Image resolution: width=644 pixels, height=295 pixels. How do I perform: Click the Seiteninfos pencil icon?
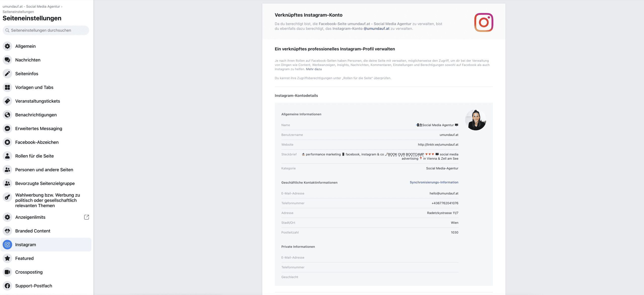(x=8, y=74)
